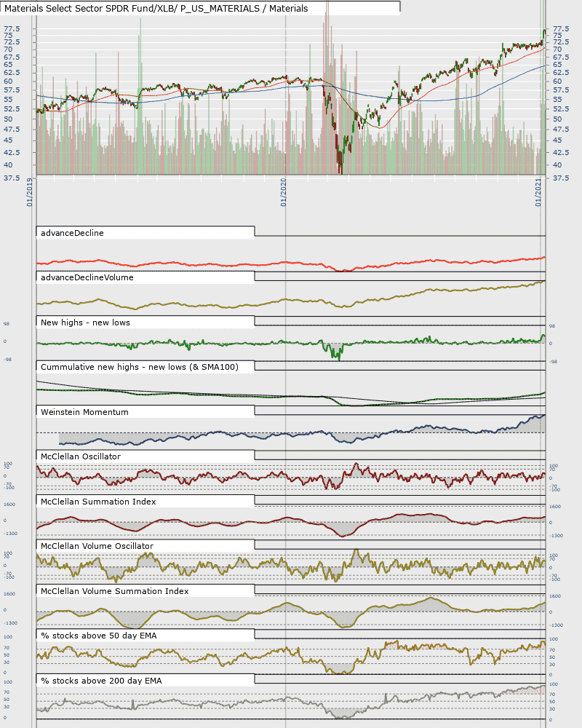Image resolution: width=582 pixels, height=728 pixels.
Task: Select the advanceDecline panel label
Action: [73, 233]
